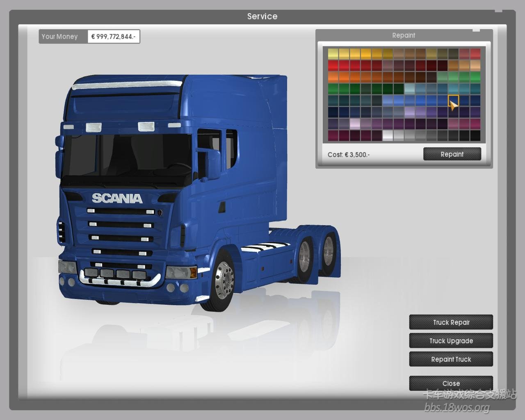Open the Truck Upgrade section
525x420 pixels.
coord(451,341)
